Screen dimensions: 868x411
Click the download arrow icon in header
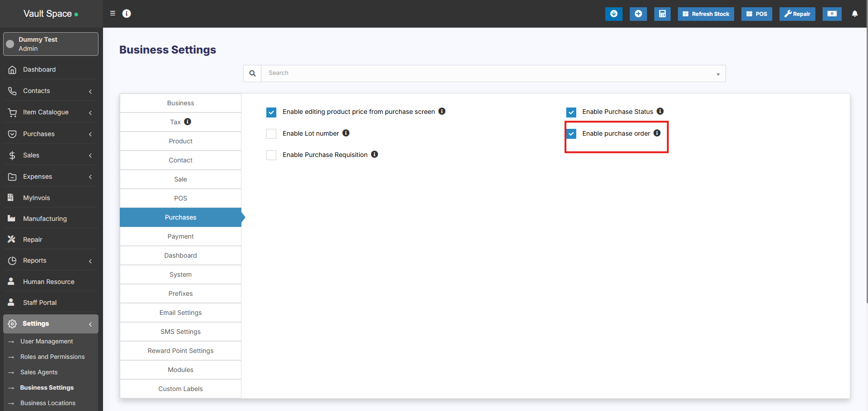point(613,14)
